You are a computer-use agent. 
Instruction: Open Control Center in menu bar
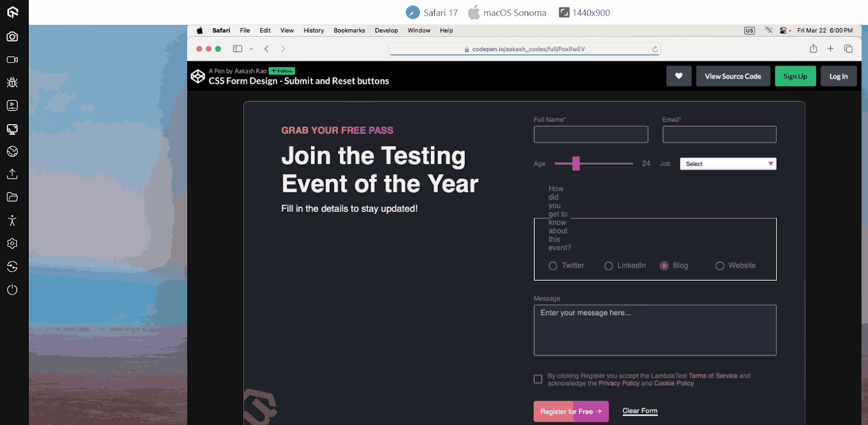coord(783,30)
